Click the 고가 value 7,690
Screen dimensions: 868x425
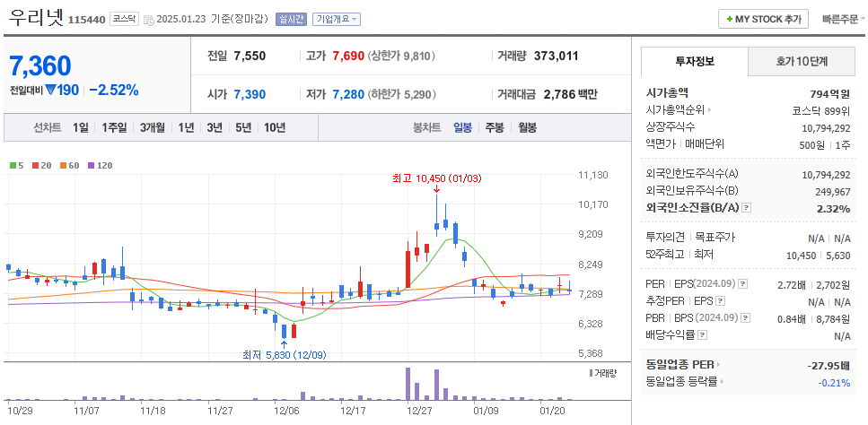click(348, 56)
